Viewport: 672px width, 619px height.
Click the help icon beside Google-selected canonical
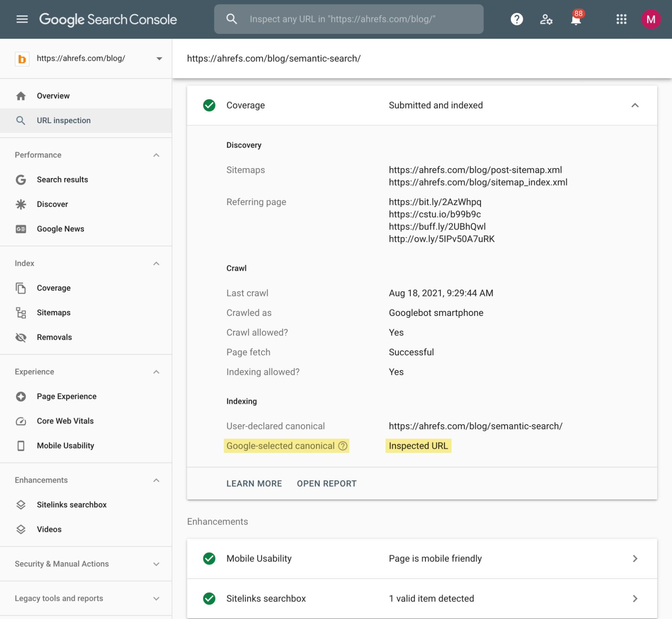[x=343, y=446]
